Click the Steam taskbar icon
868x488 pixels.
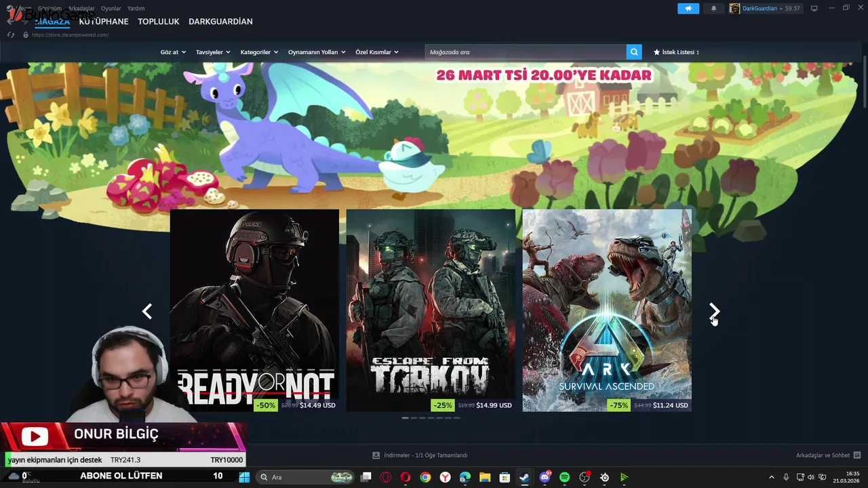pyautogui.click(x=524, y=477)
